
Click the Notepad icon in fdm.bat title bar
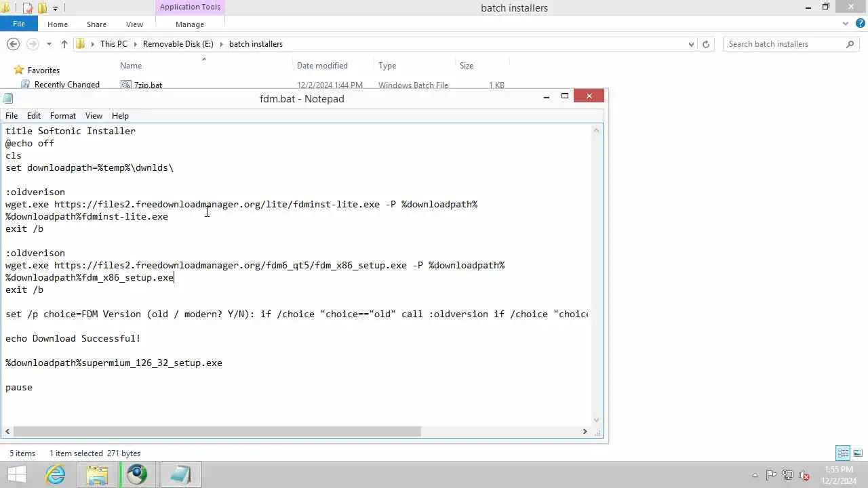click(8, 98)
